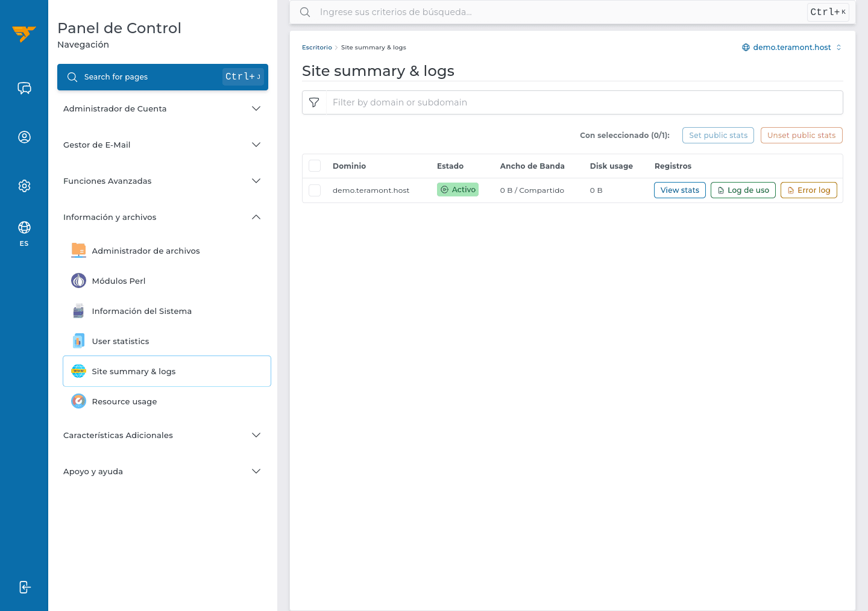The width and height of the screenshot is (868, 611).
Task: Expand Características Adicionales section
Action: (163, 435)
